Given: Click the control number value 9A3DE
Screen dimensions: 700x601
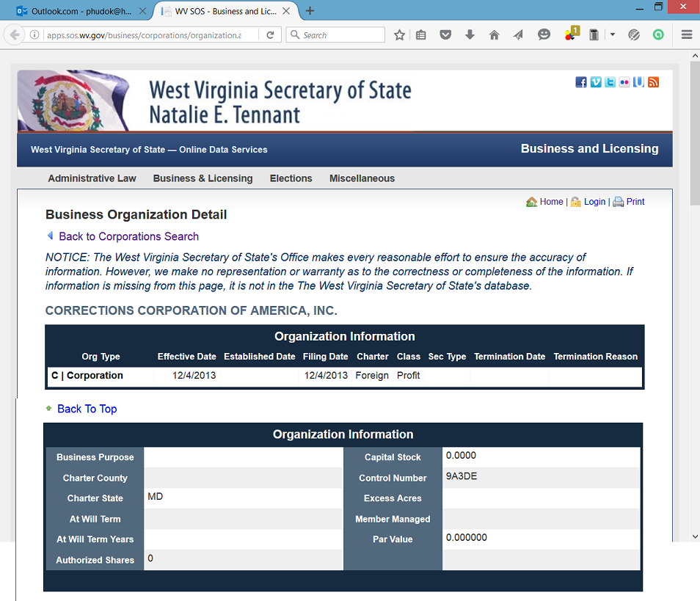Looking at the screenshot, I should click(462, 476).
